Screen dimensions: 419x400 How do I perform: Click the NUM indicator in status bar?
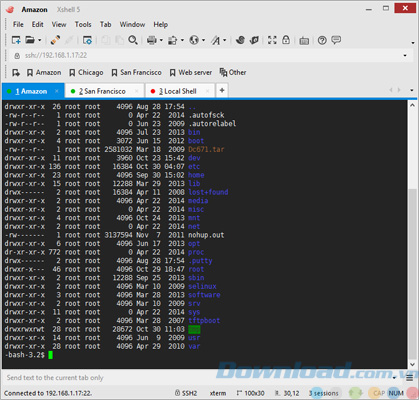click(396, 393)
